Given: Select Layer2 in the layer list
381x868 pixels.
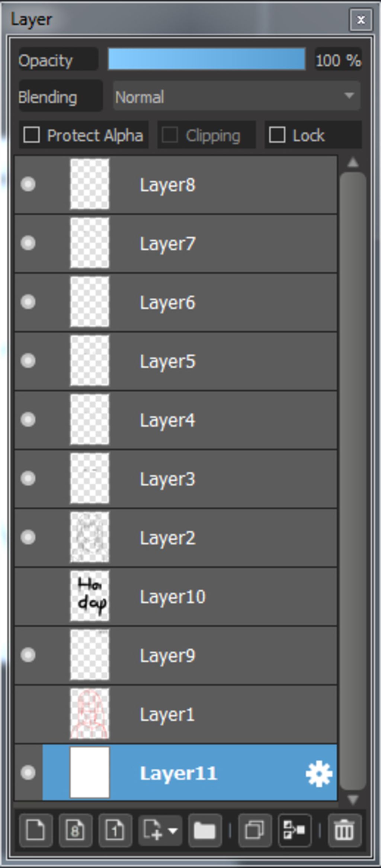Looking at the screenshot, I should click(x=223, y=538).
